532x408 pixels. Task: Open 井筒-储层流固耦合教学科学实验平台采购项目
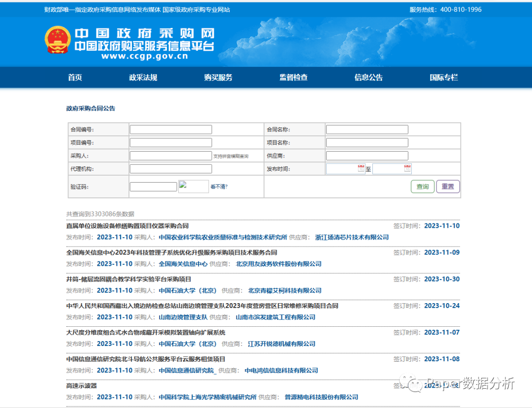point(129,279)
